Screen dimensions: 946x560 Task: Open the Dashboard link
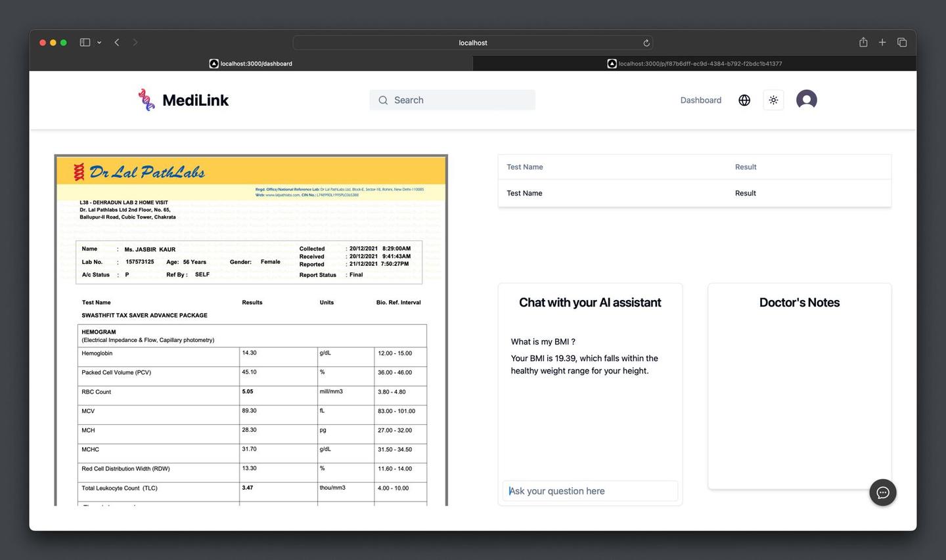700,100
